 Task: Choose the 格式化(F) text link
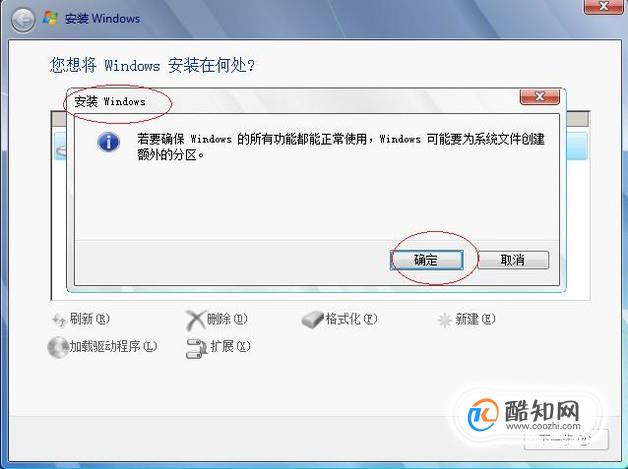coord(351,319)
